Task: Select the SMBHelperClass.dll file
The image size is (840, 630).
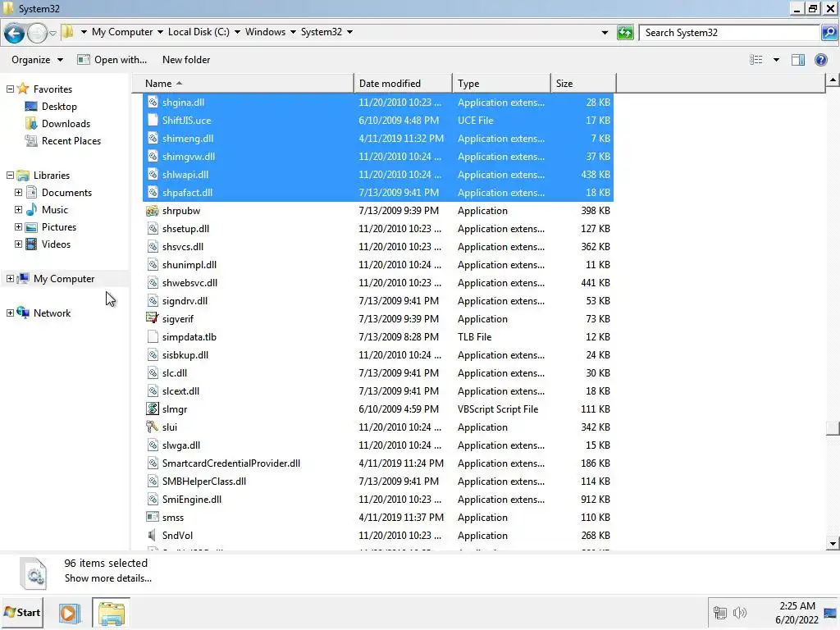Action: tap(378, 482)
